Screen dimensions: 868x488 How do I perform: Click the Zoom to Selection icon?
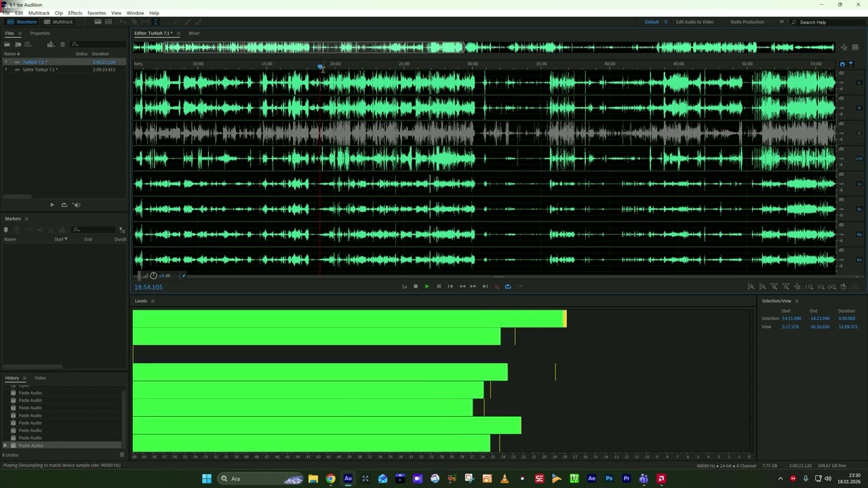point(832,287)
